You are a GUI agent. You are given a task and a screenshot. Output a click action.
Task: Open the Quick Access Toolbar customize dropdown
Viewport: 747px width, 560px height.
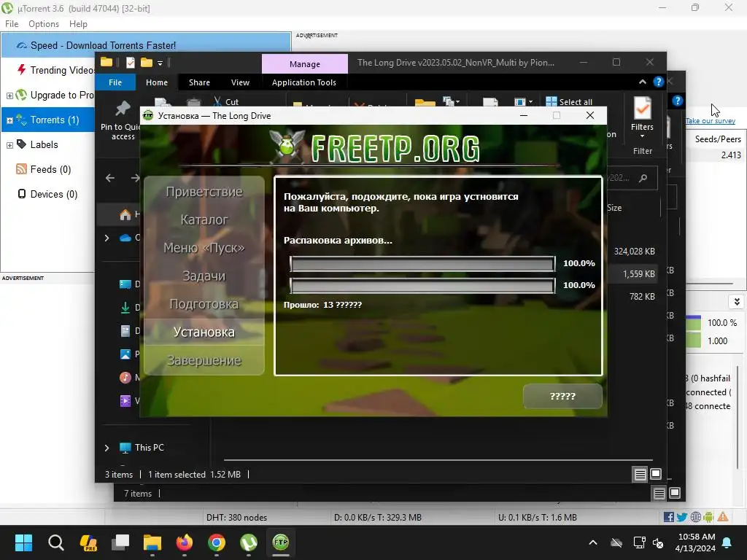[x=160, y=63]
